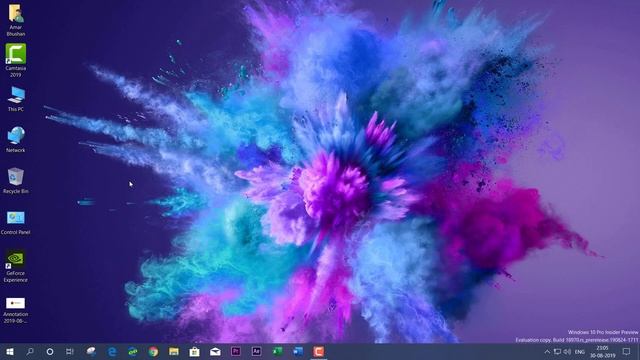Expand the hidden system tray icons chevron
The height and width of the screenshot is (360, 640).
coord(547,351)
